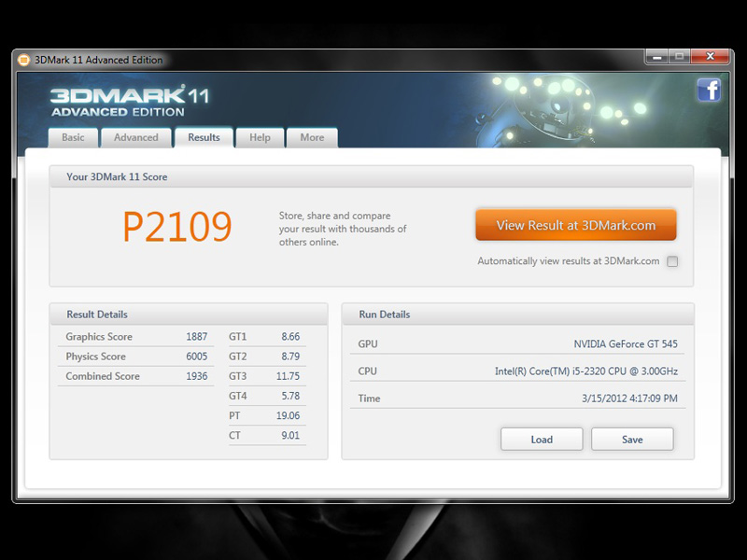Click the 3DMark app icon in title bar
The width and height of the screenshot is (747, 560).
(x=24, y=60)
